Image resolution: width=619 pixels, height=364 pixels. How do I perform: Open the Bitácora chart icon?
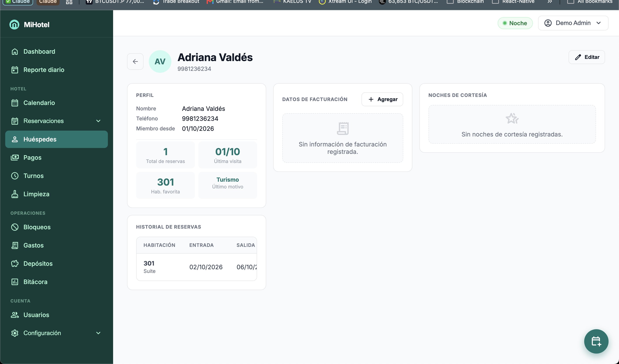click(x=15, y=282)
